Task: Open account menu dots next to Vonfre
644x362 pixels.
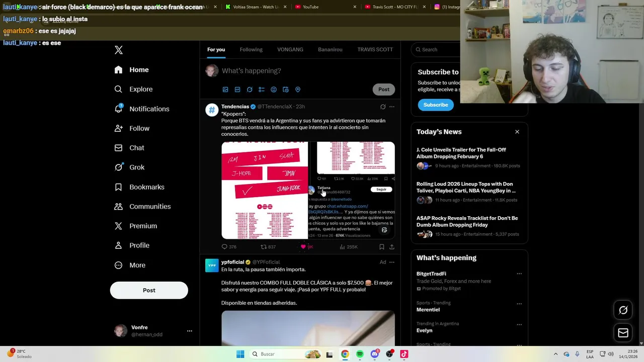Action: click(x=190, y=331)
